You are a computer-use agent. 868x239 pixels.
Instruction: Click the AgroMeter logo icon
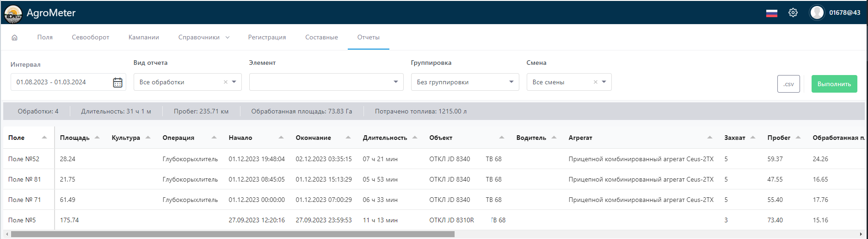pos(13,13)
